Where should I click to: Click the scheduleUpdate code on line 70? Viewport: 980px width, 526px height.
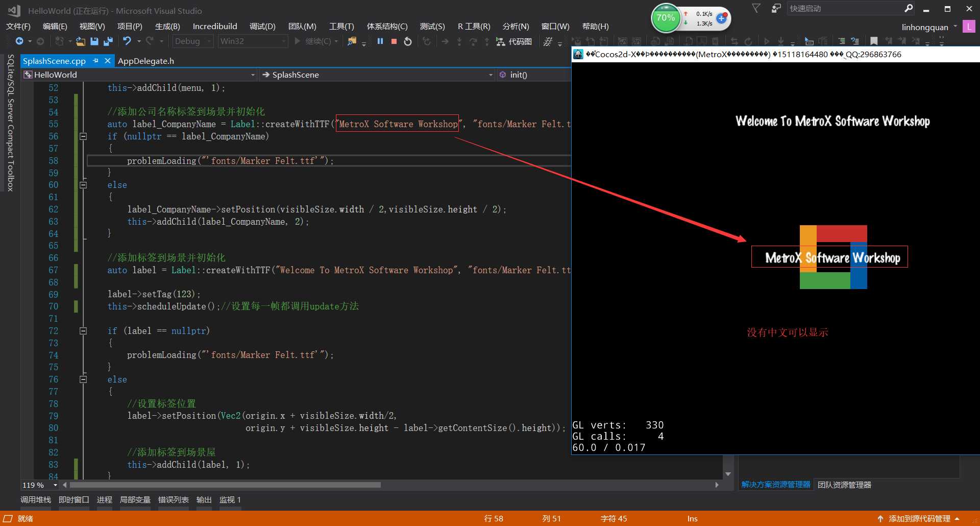pyautogui.click(x=163, y=306)
